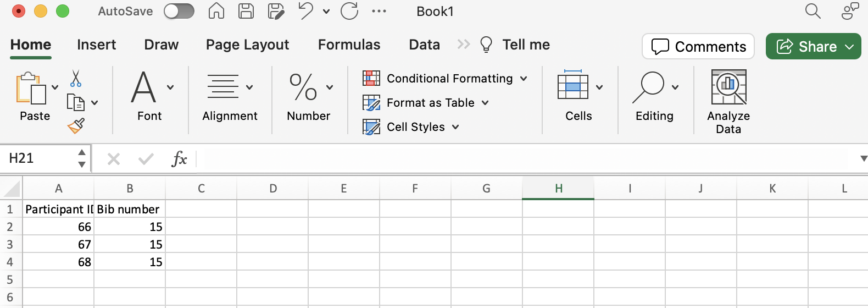The image size is (868, 308).
Task: Click the Format Painter brush icon
Action: tap(76, 126)
